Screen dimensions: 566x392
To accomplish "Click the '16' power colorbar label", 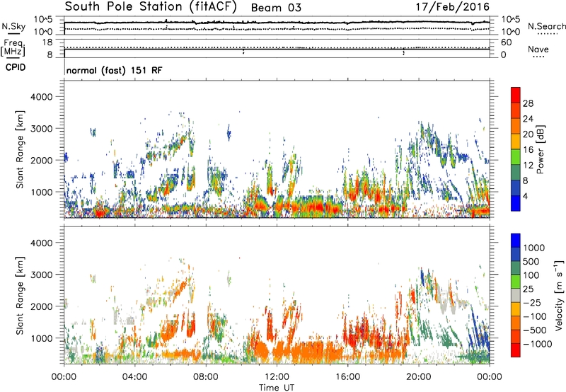I will coord(528,150).
